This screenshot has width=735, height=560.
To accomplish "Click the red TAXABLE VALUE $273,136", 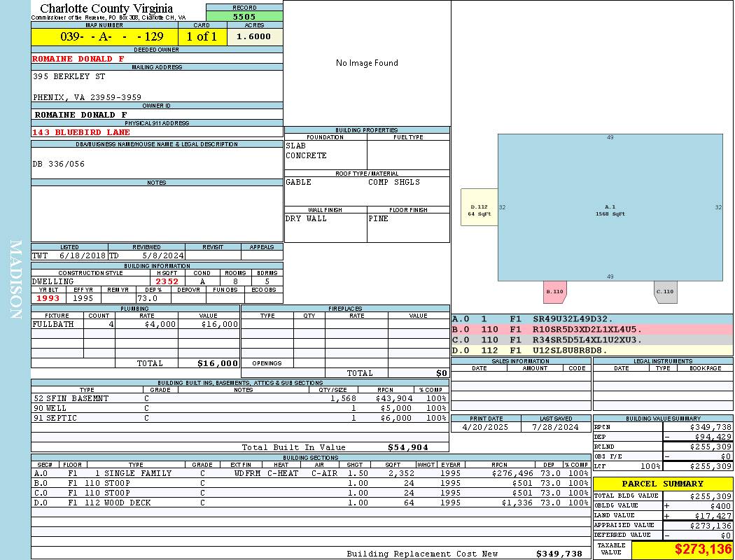I will point(703,549).
